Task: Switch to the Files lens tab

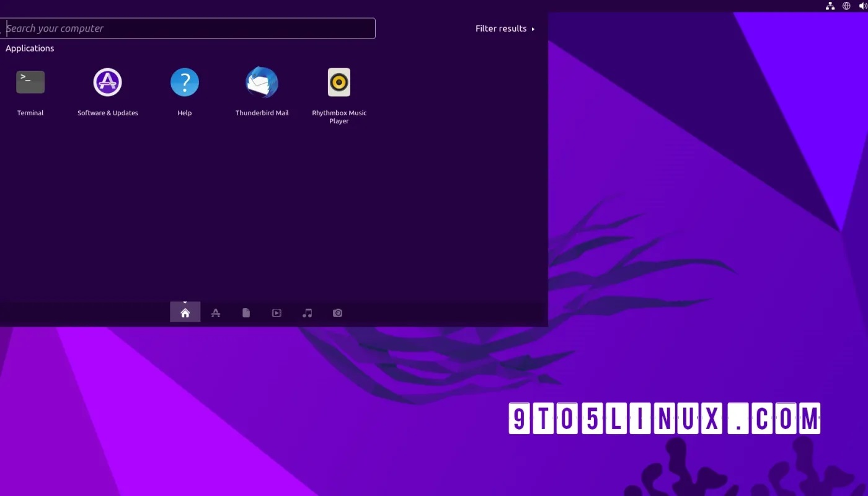Action: pos(246,313)
